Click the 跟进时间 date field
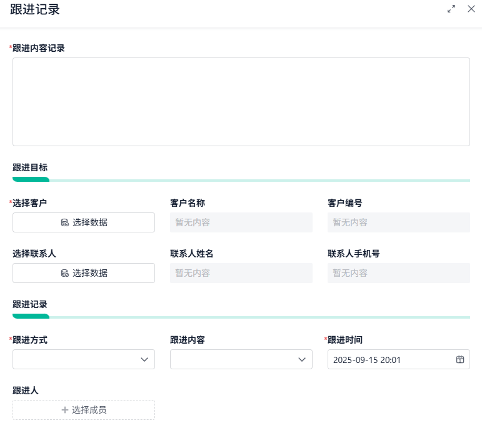 click(388, 359)
